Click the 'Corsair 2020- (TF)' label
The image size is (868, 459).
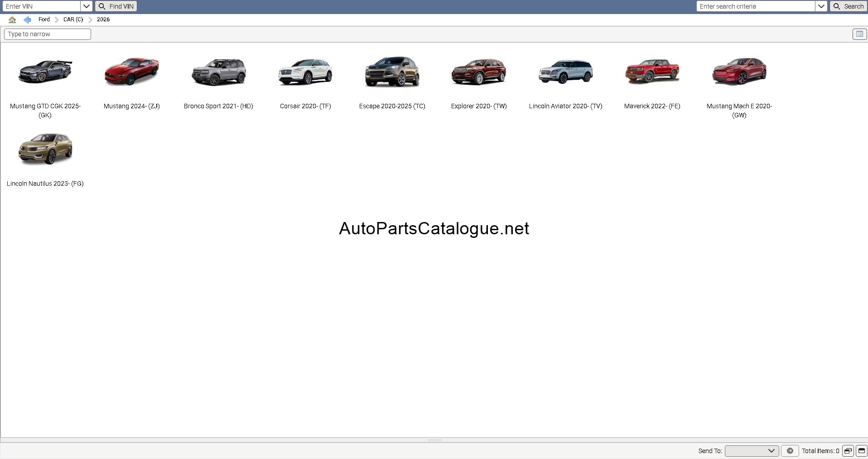pos(305,106)
